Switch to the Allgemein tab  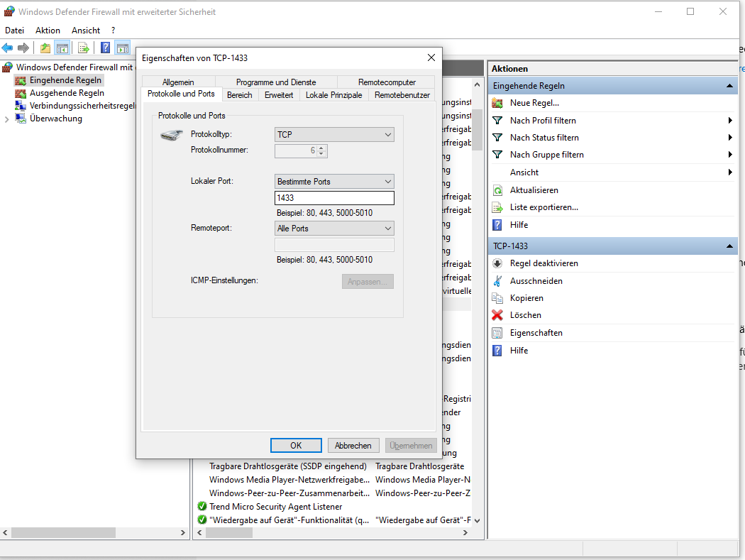177,82
